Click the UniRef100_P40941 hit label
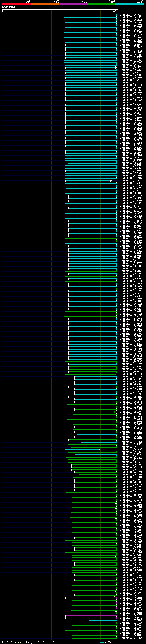Screen dimensions: 146x644 [131, 50]
